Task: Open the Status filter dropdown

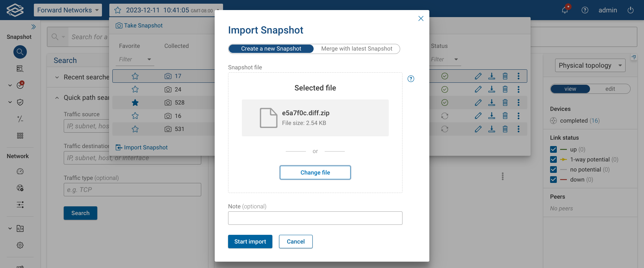Action: 445,59
